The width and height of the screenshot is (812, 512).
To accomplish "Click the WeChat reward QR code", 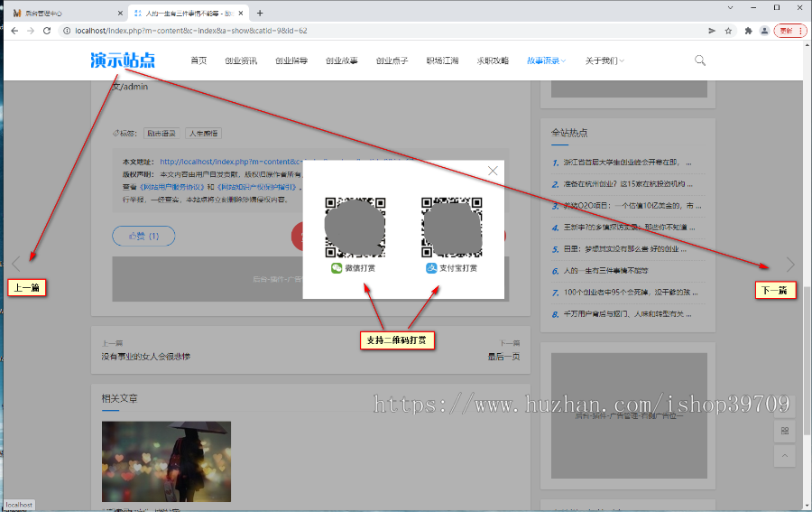I will point(355,227).
